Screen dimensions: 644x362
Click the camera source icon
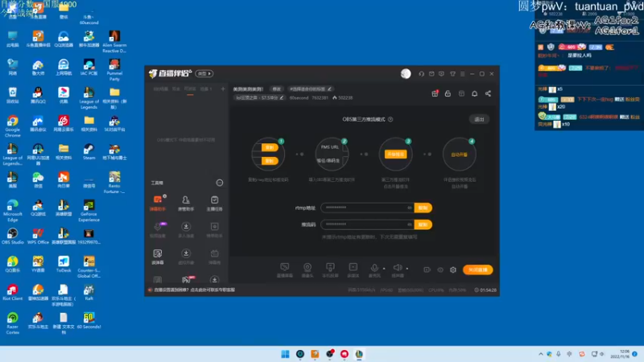pos(308,269)
